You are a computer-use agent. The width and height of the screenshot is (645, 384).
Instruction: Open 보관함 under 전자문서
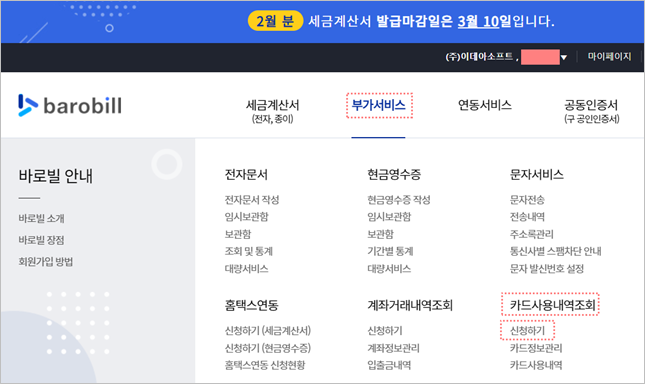point(237,234)
